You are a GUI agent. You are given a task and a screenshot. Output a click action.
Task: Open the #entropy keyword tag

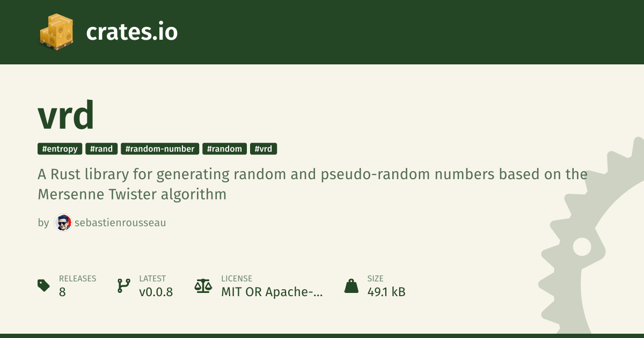60,149
